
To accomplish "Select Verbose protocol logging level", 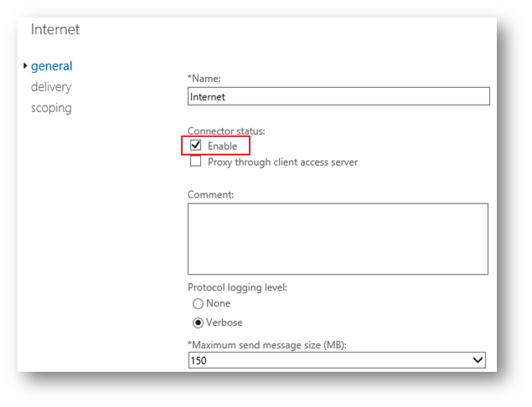I will [x=199, y=322].
